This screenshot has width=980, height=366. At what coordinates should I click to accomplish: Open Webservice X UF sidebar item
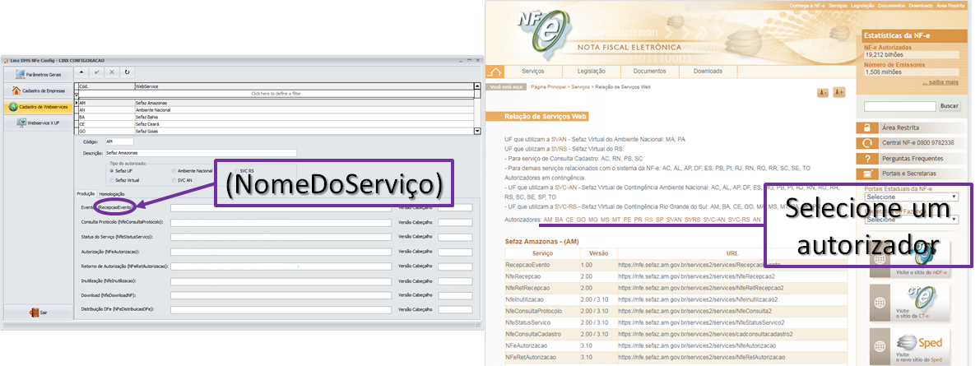[x=38, y=123]
